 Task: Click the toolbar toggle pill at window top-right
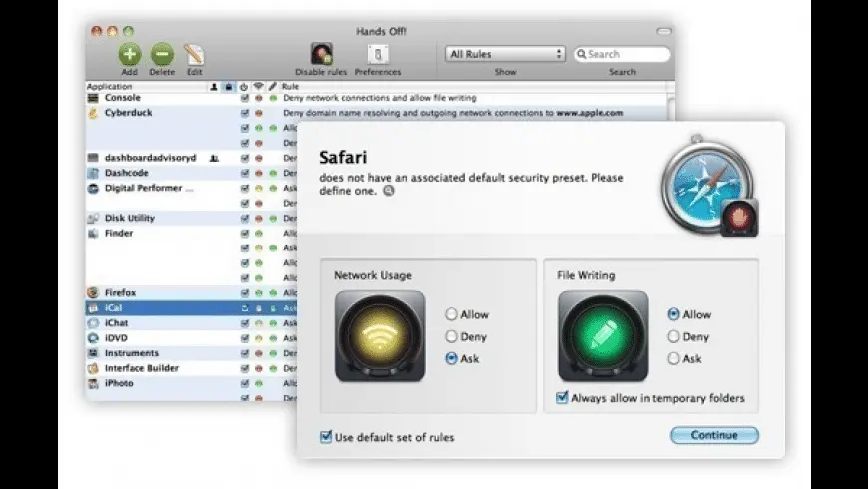664,31
